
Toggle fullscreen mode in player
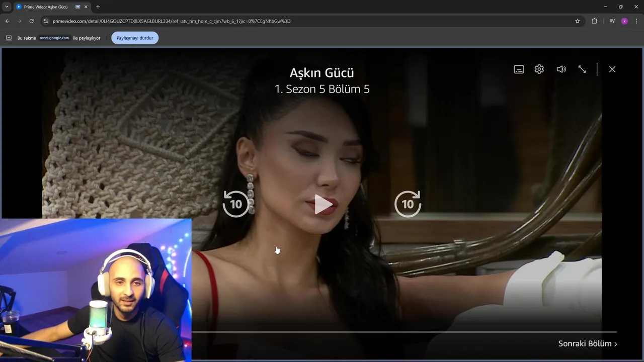pyautogui.click(x=582, y=69)
